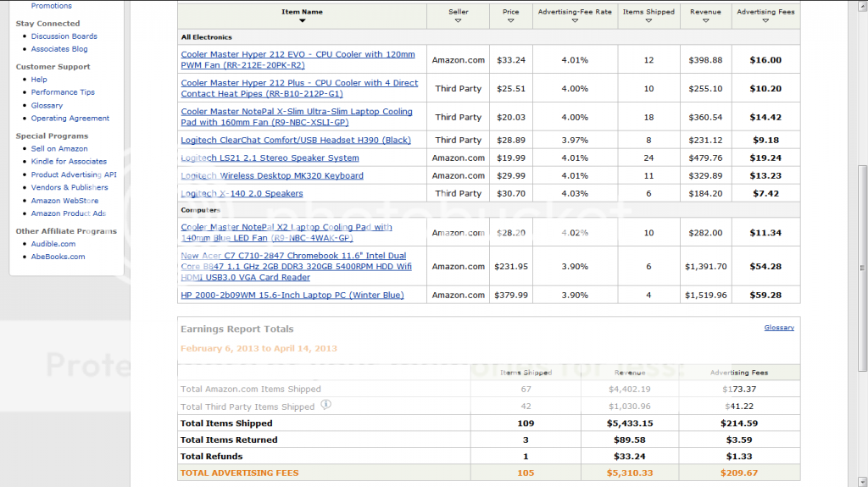Click the sort arrow under Item Name
The width and height of the screenshot is (868, 487).
(302, 20)
